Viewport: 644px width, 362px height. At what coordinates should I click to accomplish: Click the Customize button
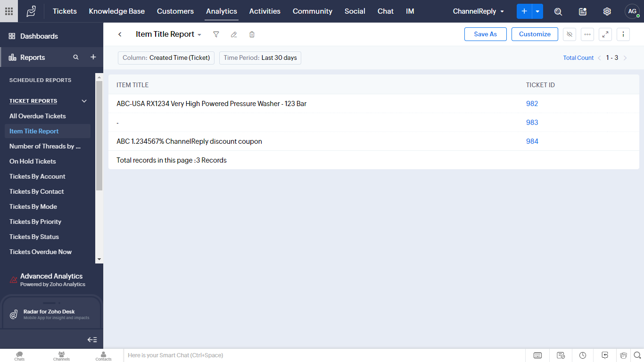click(535, 34)
